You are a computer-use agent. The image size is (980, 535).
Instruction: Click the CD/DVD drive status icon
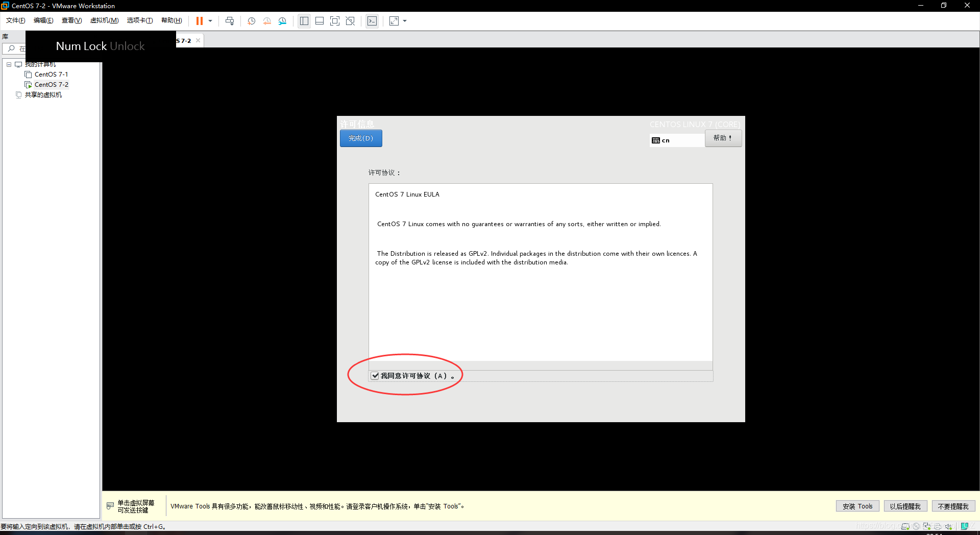pos(916,526)
